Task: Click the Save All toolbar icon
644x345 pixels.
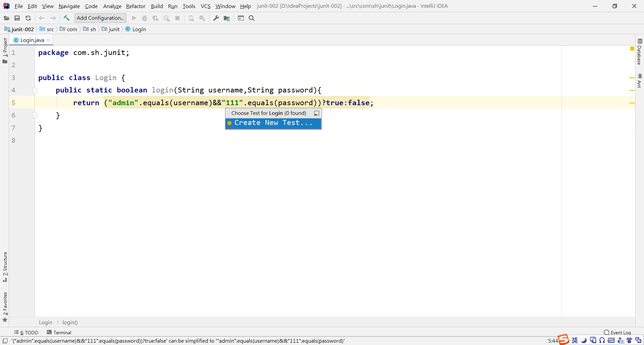Action: 17,18
